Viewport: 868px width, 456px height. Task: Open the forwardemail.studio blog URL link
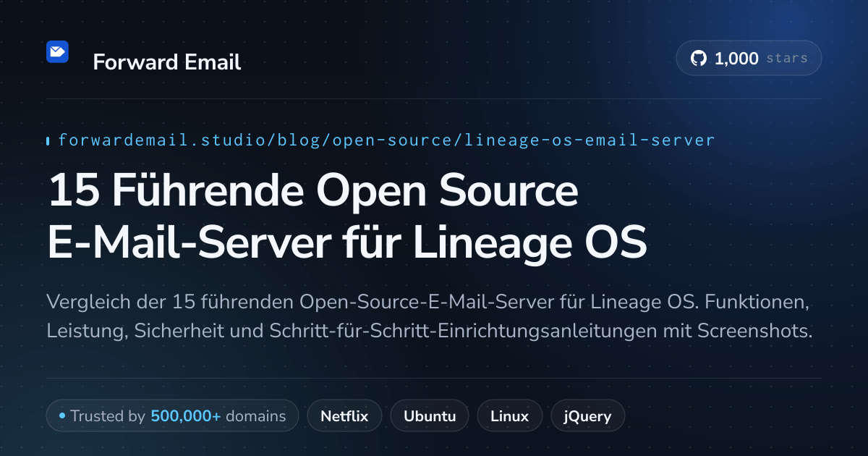(x=386, y=140)
